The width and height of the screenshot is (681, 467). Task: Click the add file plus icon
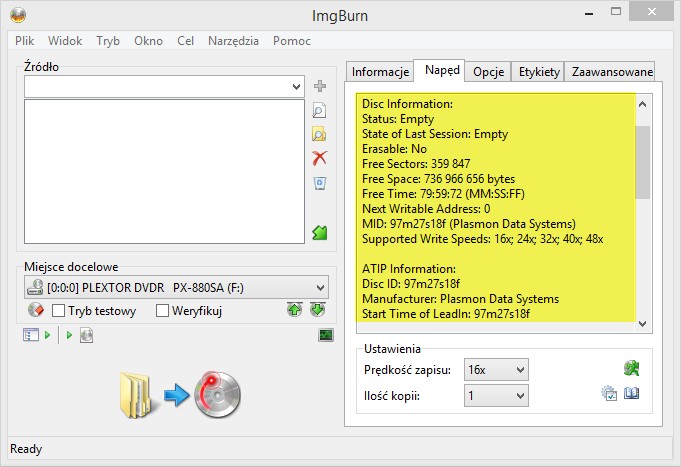[320, 86]
